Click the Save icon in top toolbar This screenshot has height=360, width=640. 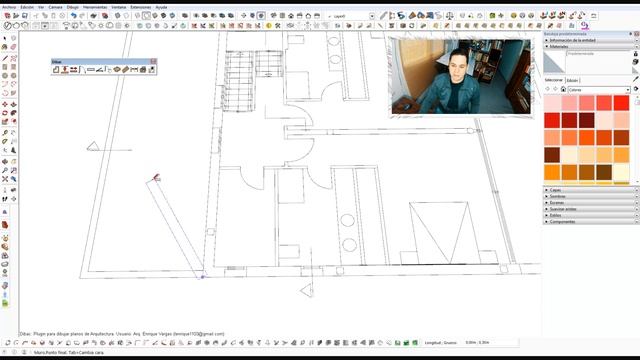point(25,16)
